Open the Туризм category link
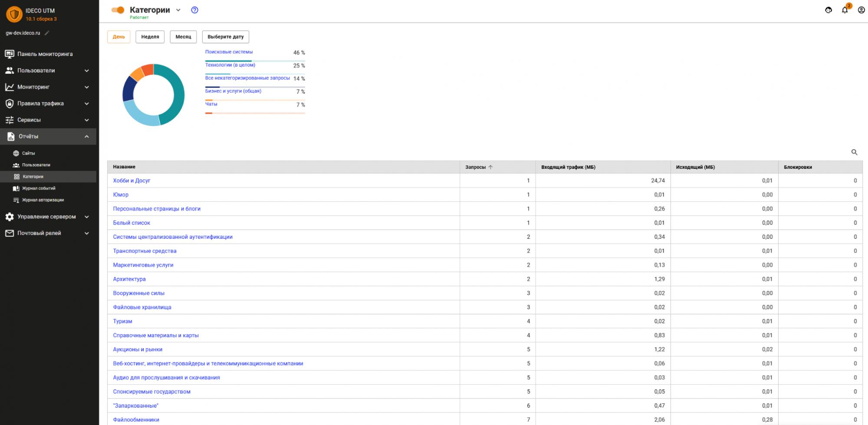 [123, 321]
